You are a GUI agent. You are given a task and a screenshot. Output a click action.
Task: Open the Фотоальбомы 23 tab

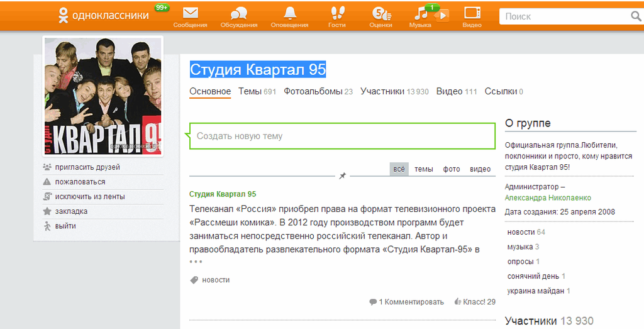click(318, 92)
